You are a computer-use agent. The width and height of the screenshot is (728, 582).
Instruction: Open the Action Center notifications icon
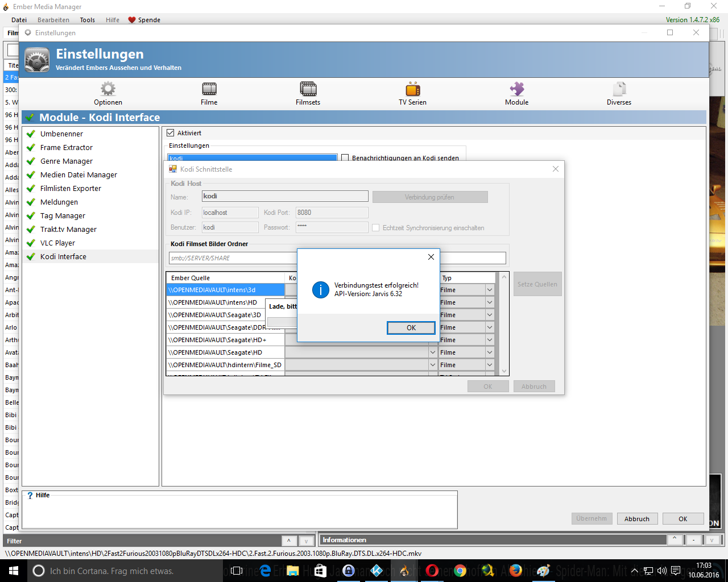click(x=676, y=571)
